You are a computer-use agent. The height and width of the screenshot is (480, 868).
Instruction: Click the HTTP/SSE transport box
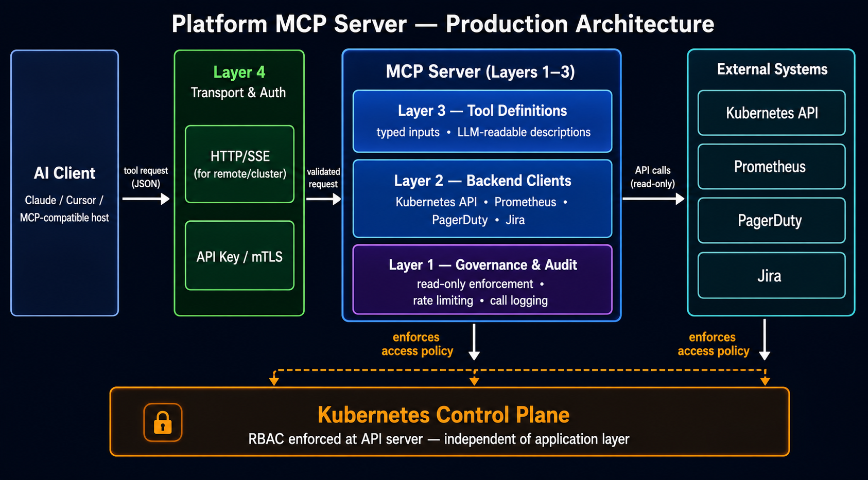239,164
